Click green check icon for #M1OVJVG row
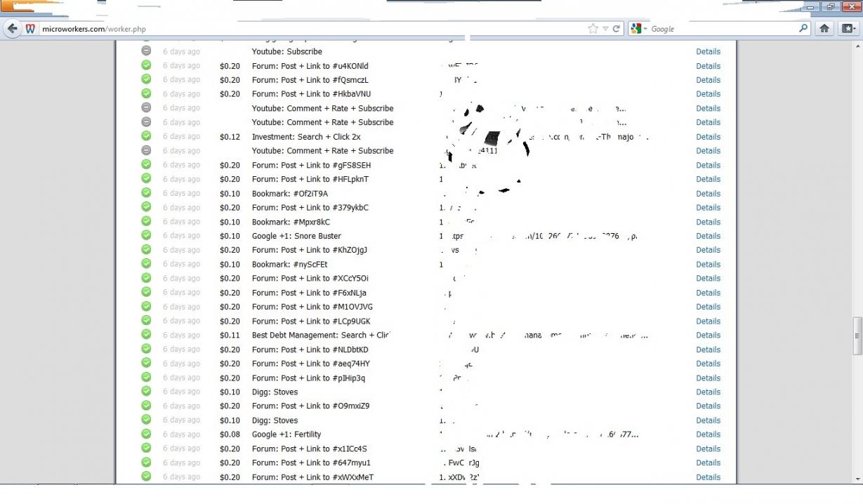Screen dimensions: 863x504 pyautogui.click(x=146, y=306)
